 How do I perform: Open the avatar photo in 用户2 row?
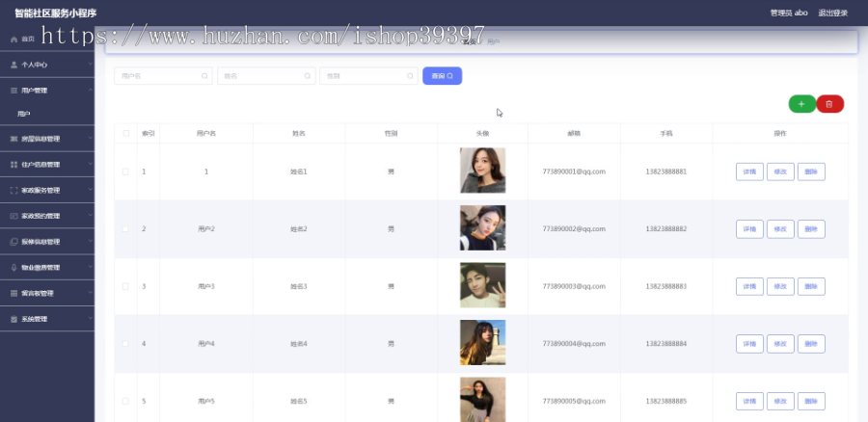tap(483, 228)
